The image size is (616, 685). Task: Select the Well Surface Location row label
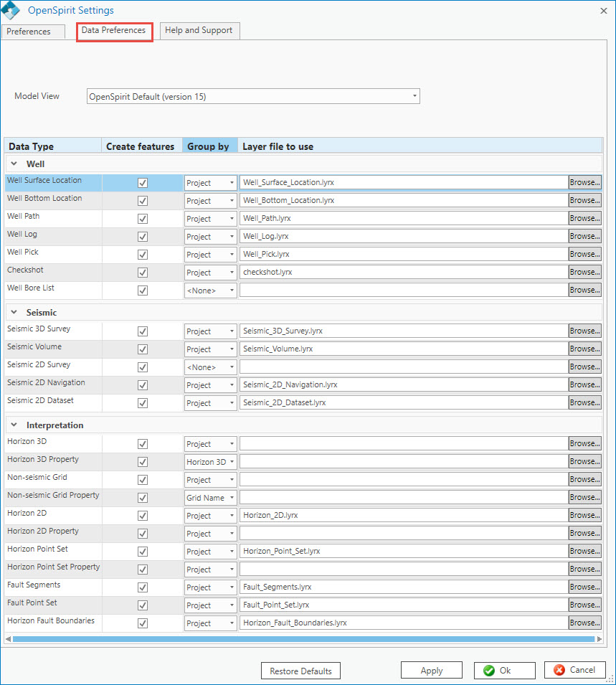click(44, 181)
